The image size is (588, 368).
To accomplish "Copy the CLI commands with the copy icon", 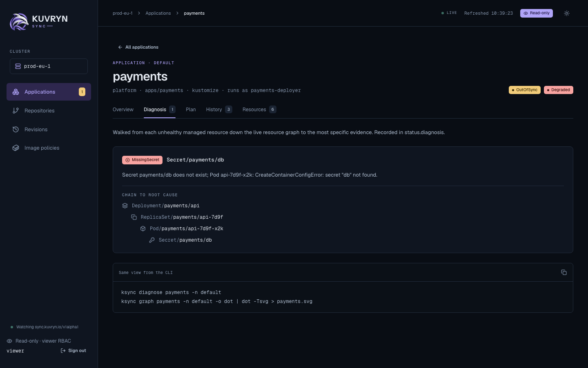I will [x=564, y=272].
